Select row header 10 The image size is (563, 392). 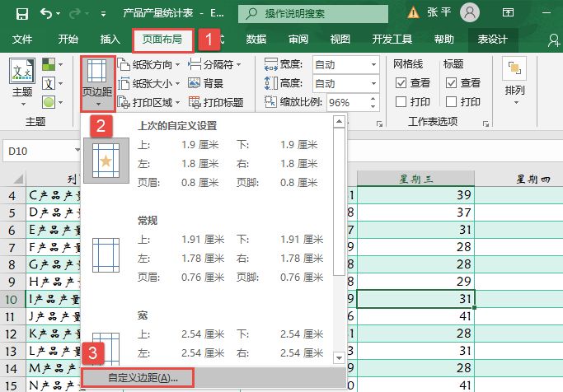click(x=12, y=299)
